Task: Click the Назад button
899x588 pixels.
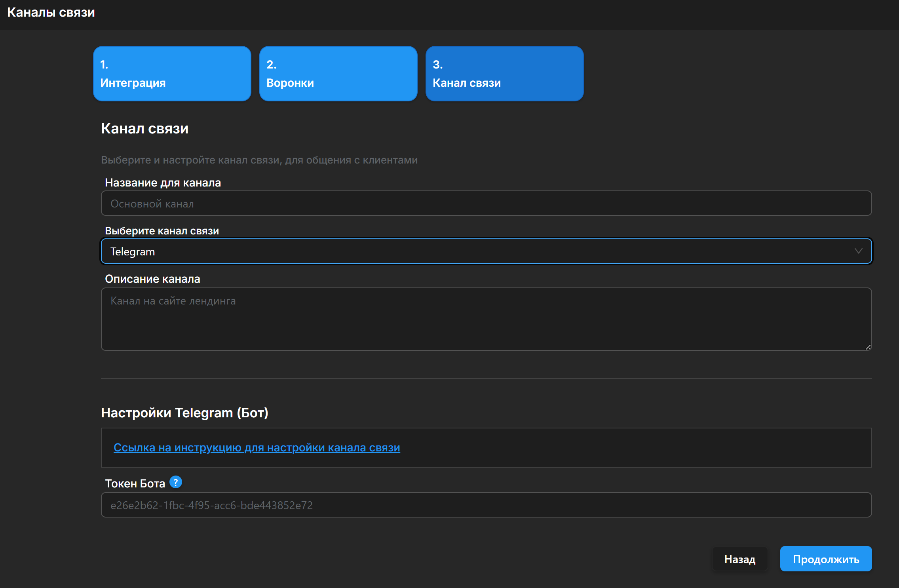Action: 739,559
